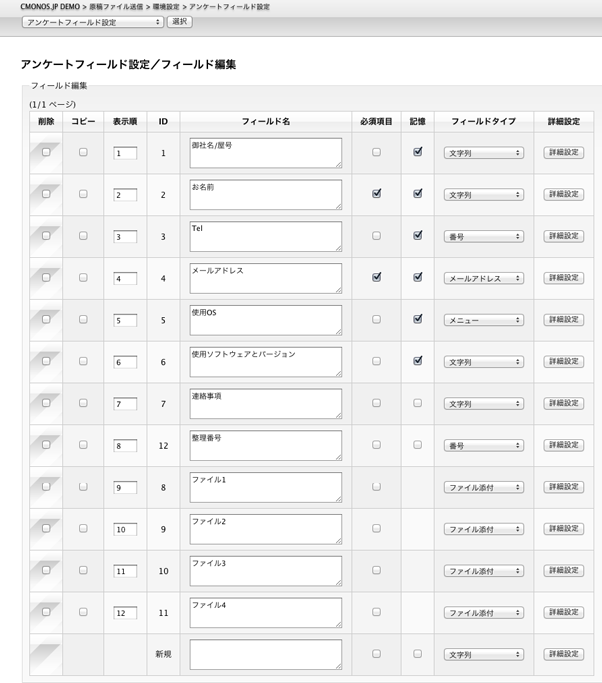The image size is (602, 683).
Task: Go to 環境設定 in the breadcrumb
Action: point(166,7)
